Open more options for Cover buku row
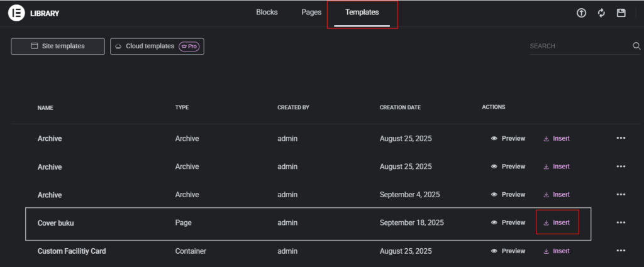The height and width of the screenshot is (267, 644). (621, 222)
